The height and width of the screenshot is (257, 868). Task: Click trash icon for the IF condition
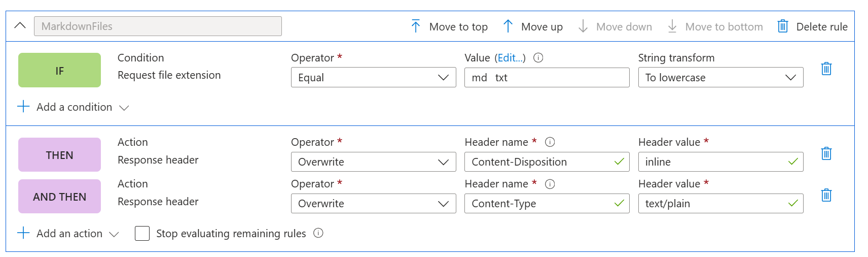point(826,69)
